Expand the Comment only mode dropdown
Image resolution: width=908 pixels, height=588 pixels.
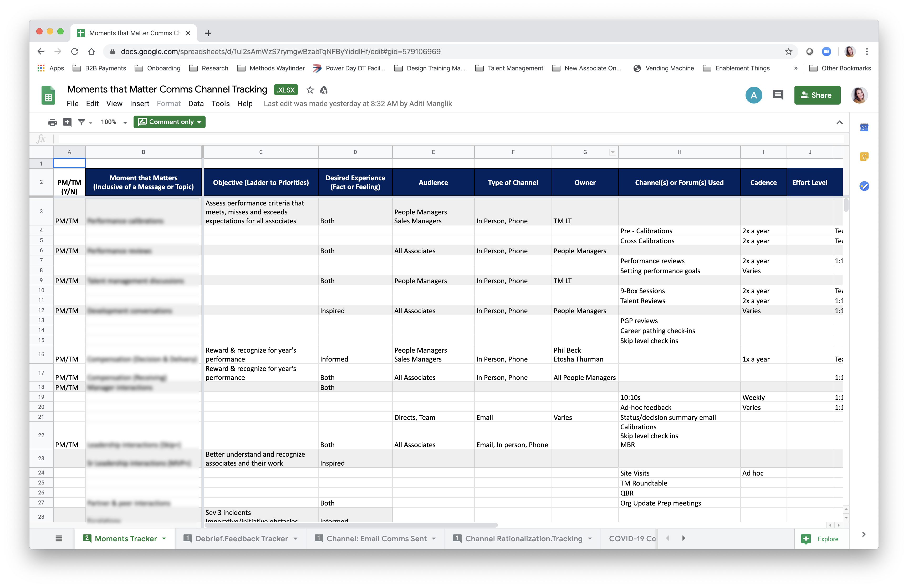click(169, 122)
